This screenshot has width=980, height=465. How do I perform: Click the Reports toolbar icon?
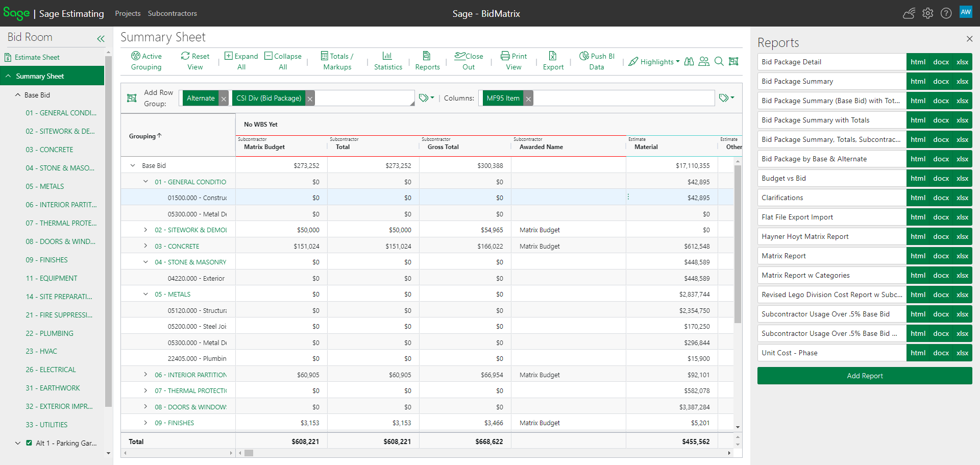[427, 61]
